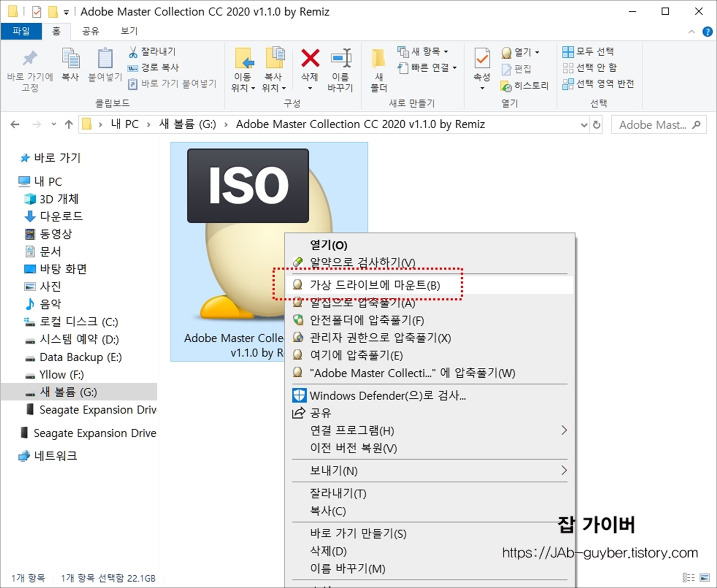Image resolution: width=717 pixels, height=588 pixels.
Task: Select Desktop (바탕 화면) in the sidebar
Action: click(x=56, y=269)
